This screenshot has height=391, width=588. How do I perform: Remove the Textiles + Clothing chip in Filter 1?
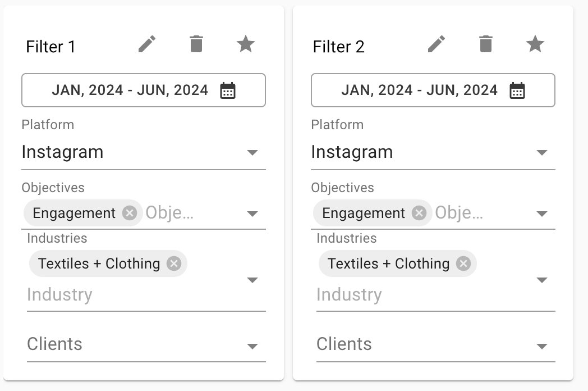point(174,263)
